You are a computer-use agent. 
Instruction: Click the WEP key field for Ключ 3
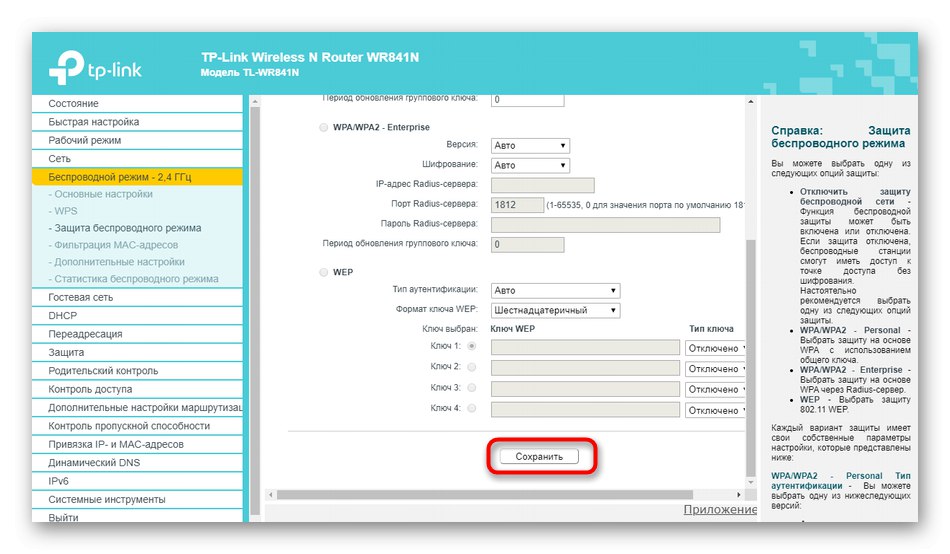(585, 389)
